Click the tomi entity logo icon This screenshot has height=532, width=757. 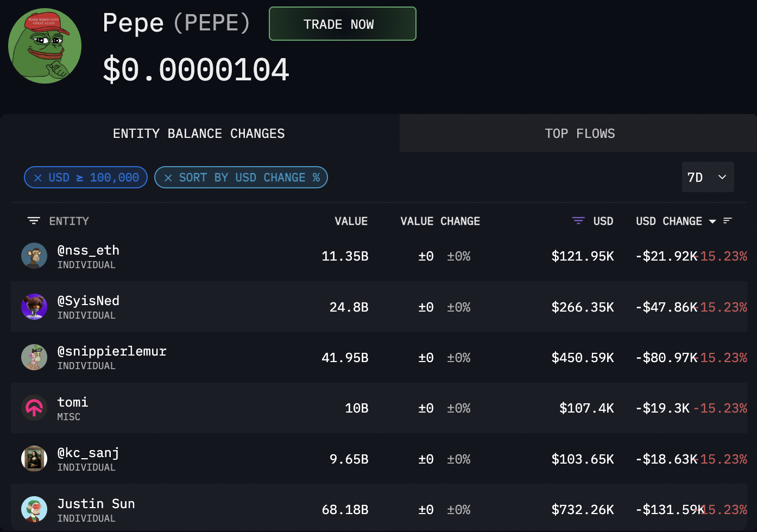(x=34, y=408)
